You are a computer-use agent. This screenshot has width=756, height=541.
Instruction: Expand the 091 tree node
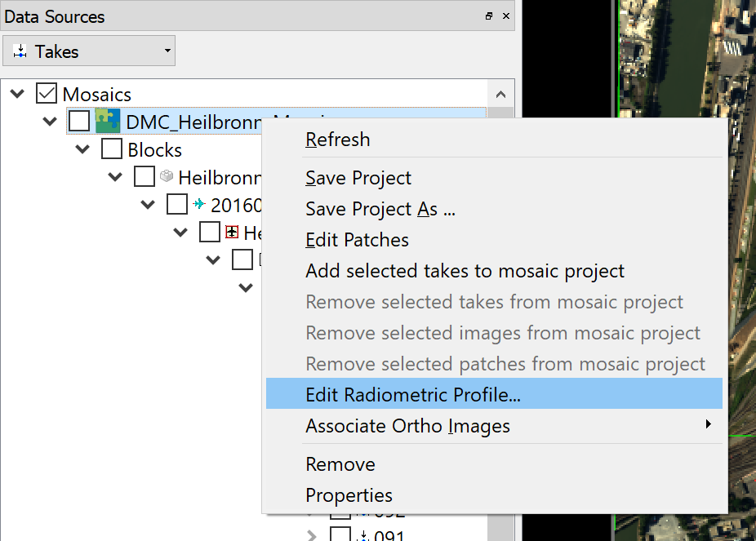pyautogui.click(x=311, y=535)
